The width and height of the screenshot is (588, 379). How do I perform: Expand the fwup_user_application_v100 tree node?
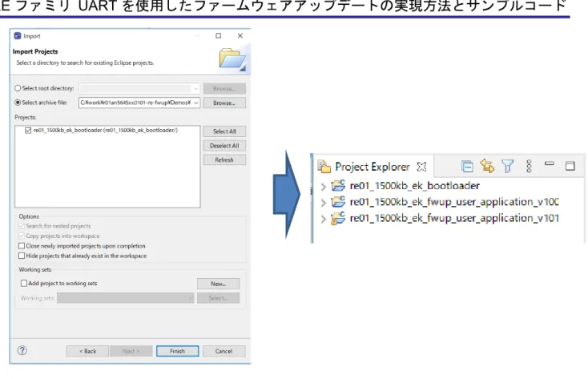point(324,203)
